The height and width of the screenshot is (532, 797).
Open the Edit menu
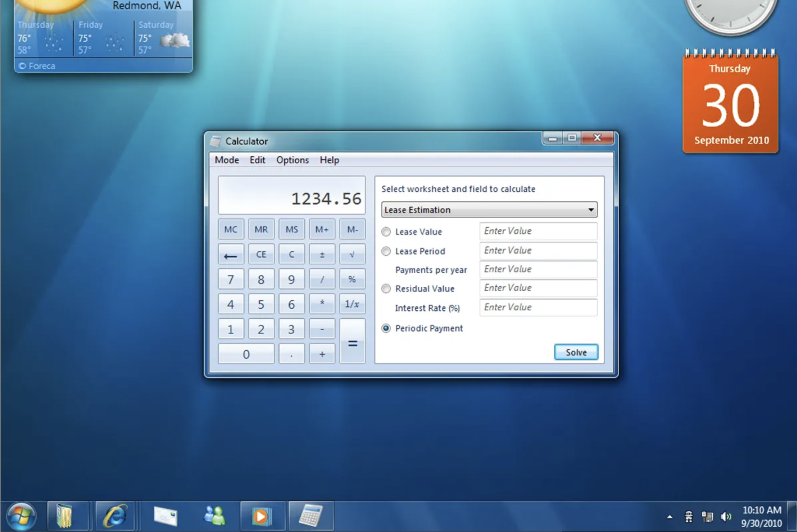(257, 160)
